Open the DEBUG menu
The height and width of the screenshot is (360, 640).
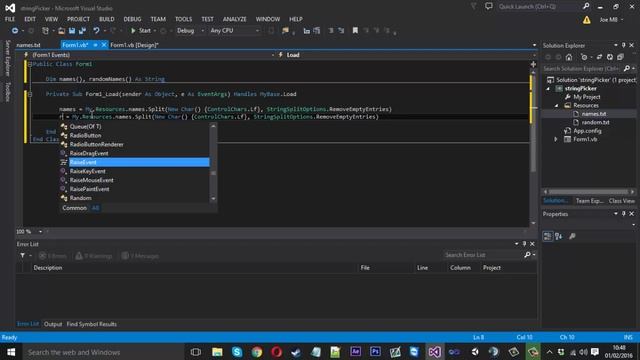[x=132, y=19]
